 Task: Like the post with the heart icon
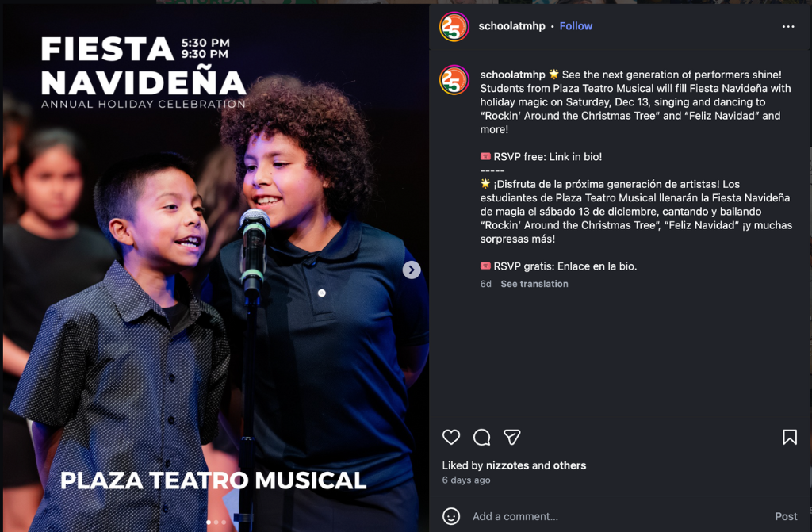point(451,437)
